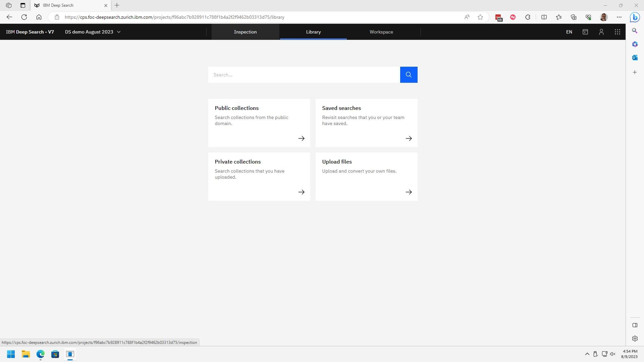Open the active blue app in the taskbar
This screenshot has height=362, width=644.
click(70, 354)
